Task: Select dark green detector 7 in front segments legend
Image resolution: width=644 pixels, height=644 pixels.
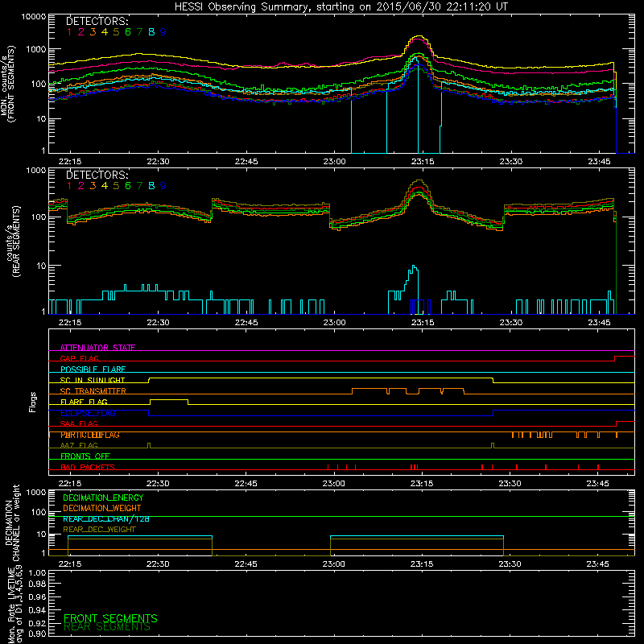Action: 139,32
